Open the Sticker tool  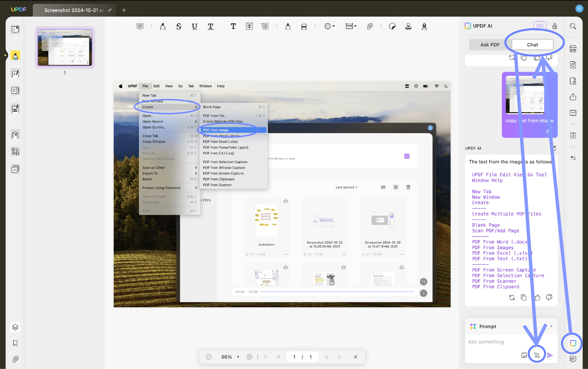[x=392, y=26]
